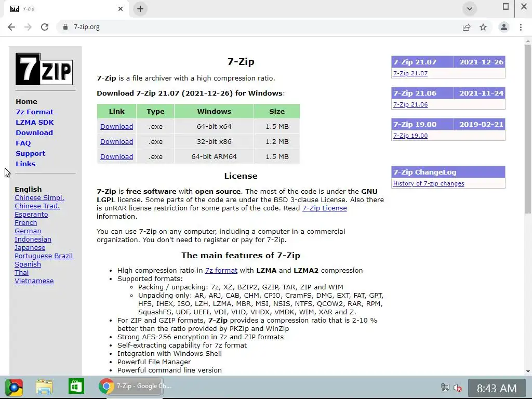Open the green Store taskbar icon
Image resolution: width=532 pixels, height=399 pixels.
pos(76,387)
